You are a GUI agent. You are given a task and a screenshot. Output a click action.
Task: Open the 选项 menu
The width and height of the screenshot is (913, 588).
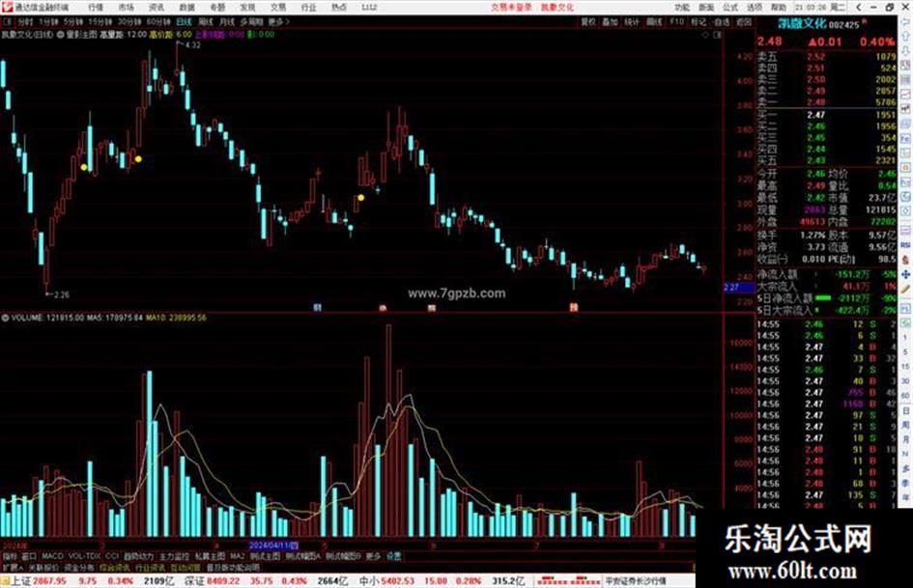[x=754, y=8]
